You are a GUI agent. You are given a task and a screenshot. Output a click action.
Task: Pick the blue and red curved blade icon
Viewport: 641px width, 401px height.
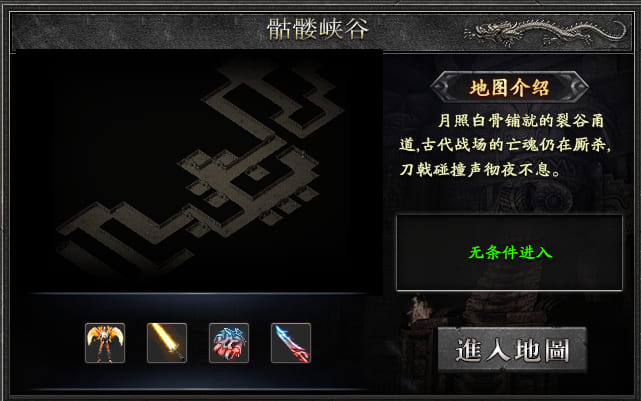click(291, 343)
